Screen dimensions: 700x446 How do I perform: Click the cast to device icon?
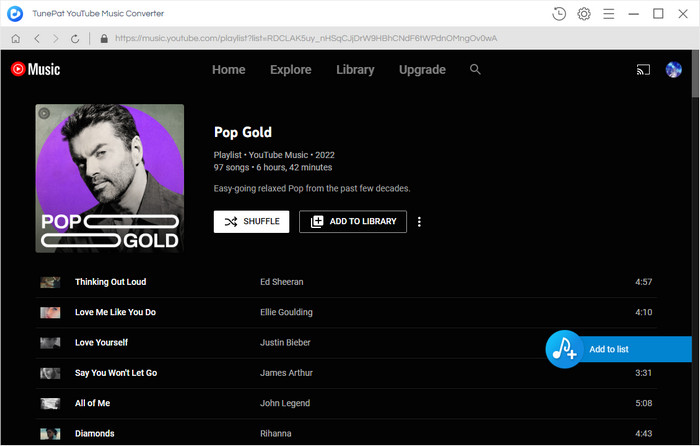[x=643, y=70]
